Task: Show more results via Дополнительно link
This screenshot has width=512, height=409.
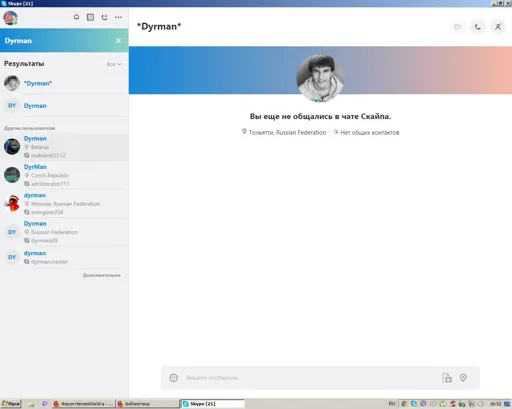Action: tap(102, 275)
